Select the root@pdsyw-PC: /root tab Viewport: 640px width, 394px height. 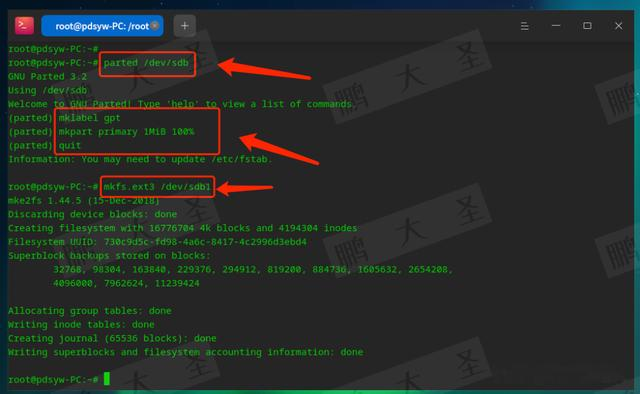(102, 26)
